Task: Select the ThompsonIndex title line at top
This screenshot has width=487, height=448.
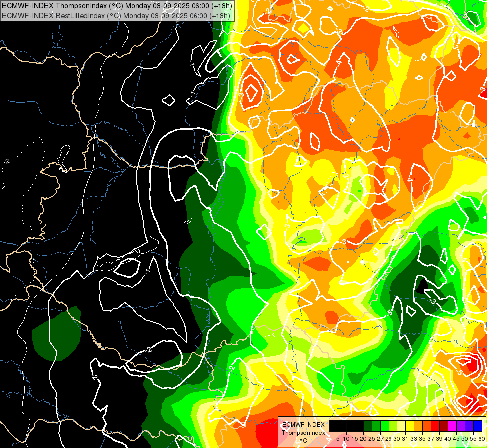Action: tap(116, 6)
